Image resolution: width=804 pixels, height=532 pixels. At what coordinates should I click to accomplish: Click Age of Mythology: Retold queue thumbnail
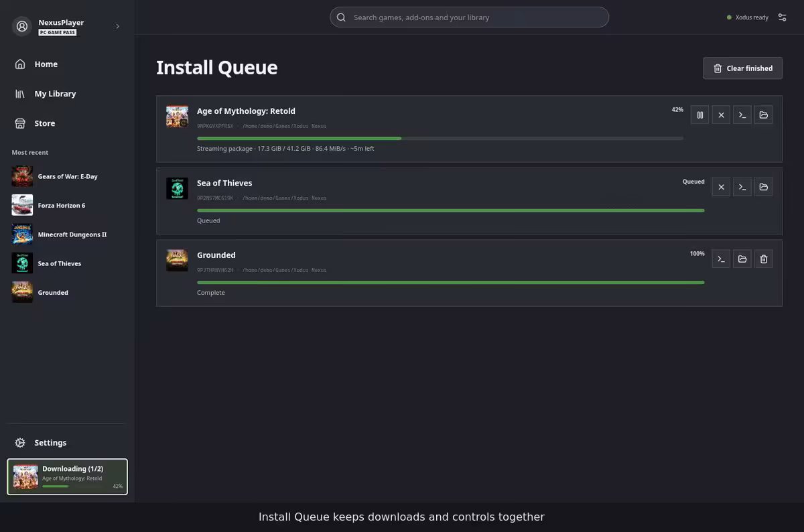click(178, 117)
